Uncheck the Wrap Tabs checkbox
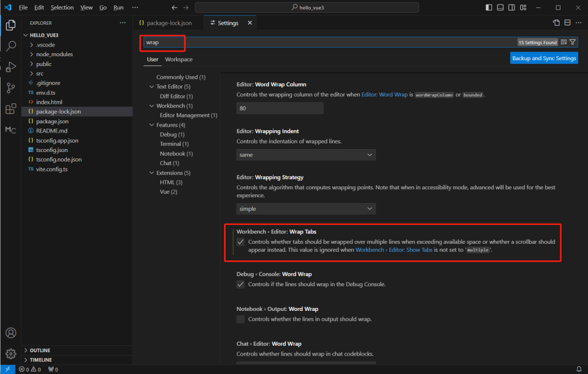Viewport: 588px width, 374px height. [241, 242]
